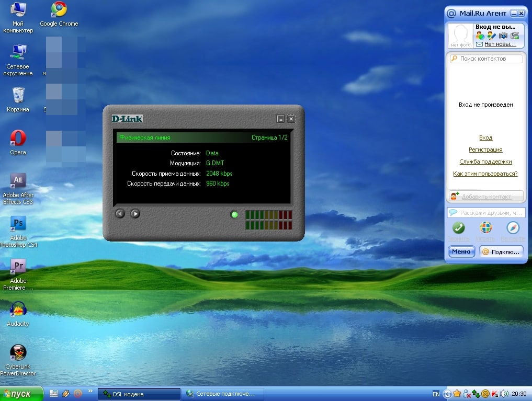Viewport: 532px width, 401px height.
Task: Click the edit profile pencil icon in Agent
Action: 491,35
